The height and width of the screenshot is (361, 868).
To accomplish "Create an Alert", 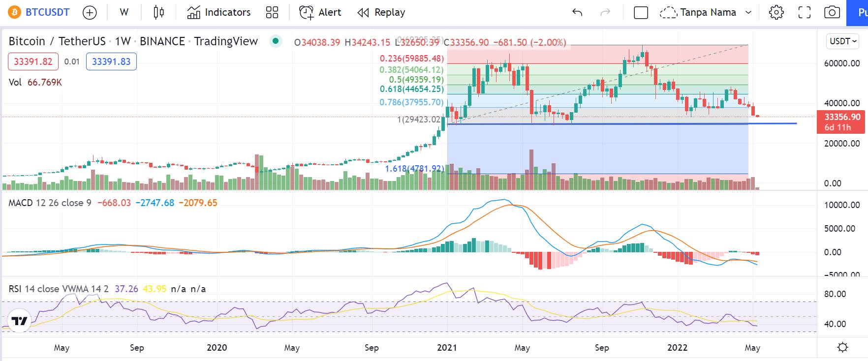I will (320, 12).
